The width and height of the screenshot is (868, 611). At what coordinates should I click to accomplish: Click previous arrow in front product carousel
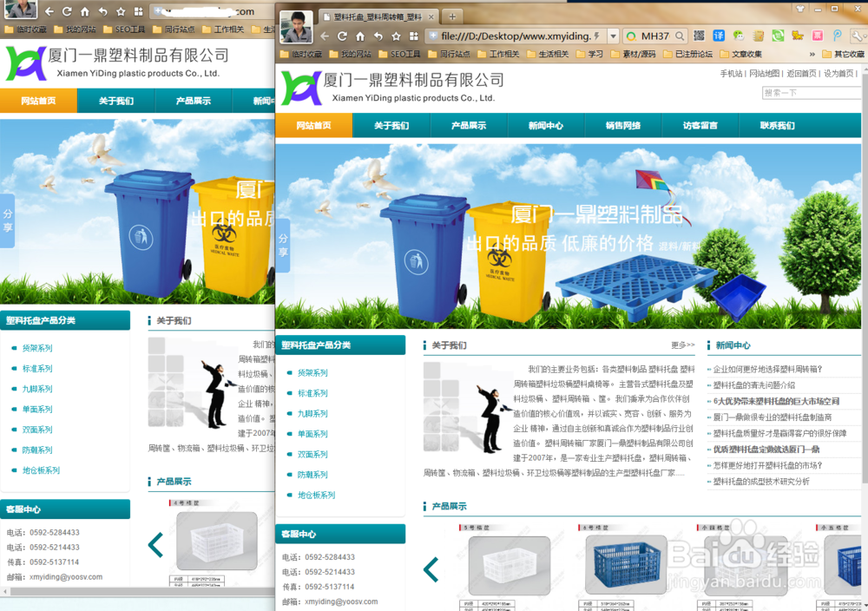coord(431,569)
